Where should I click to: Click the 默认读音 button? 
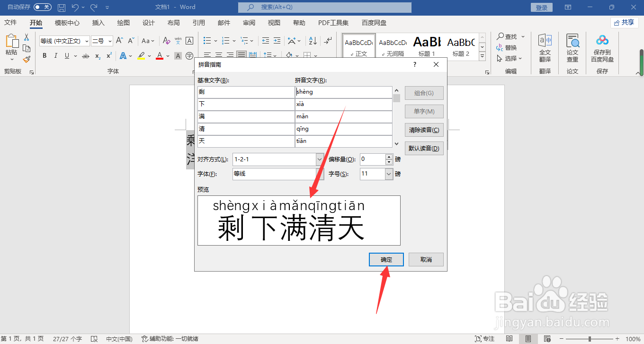[x=424, y=148]
